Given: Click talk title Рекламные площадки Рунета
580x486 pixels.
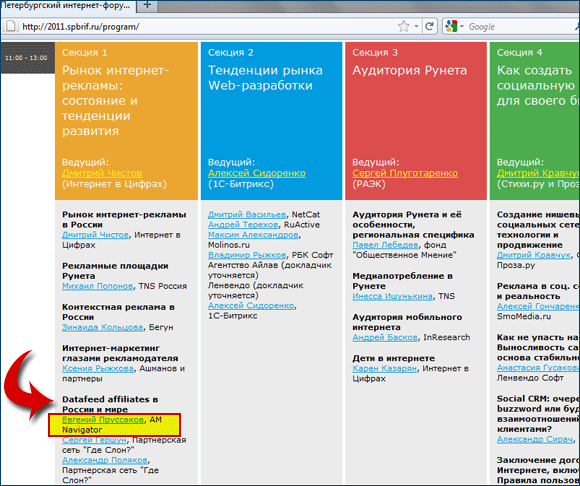Looking at the screenshot, I should tap(115, 271).
